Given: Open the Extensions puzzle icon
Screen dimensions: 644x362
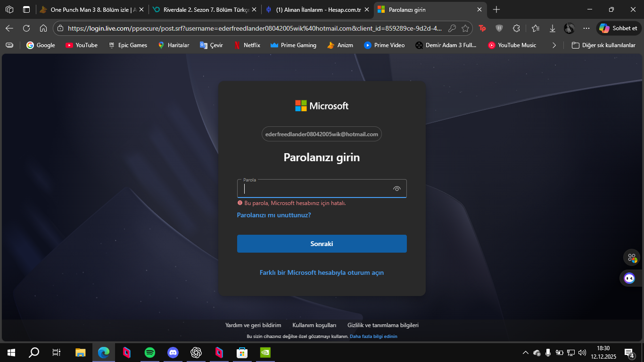Looking at the screenshot, I should click(516, 28).
